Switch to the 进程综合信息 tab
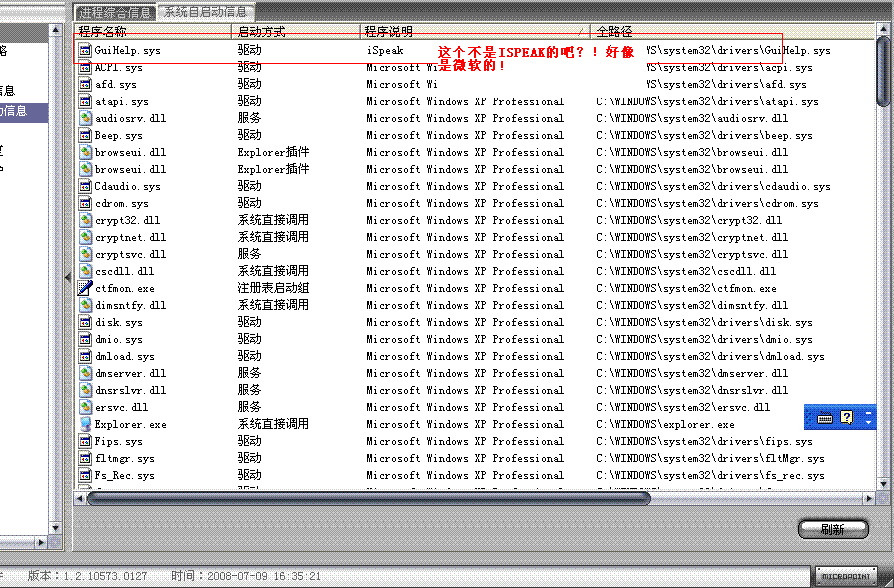894x588 pixels. click(x=116, y=12)
